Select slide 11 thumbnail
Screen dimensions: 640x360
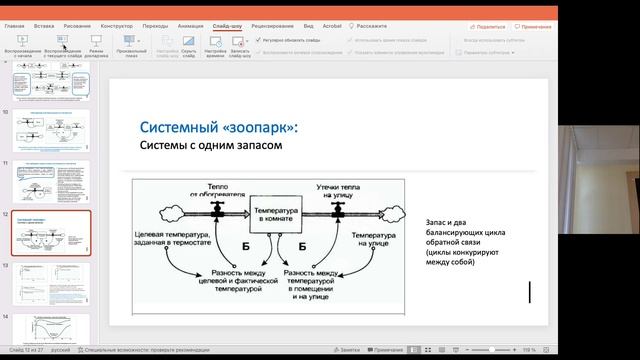[51, 182]
